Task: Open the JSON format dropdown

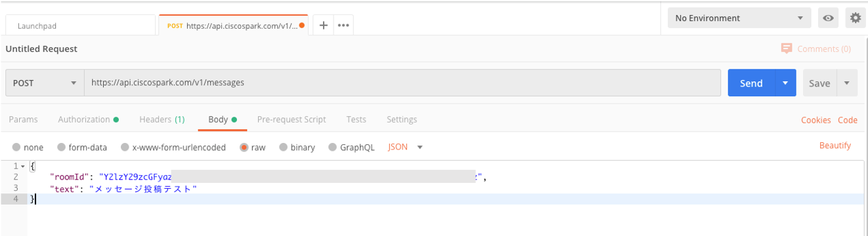Action: tap(406, 147)
